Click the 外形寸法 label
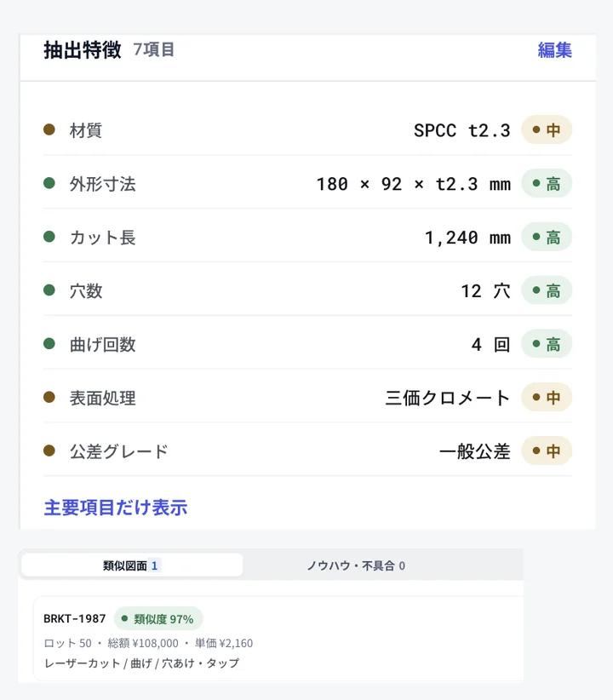The width and height of the screenshot is (613, 700). pyautogui.click(x=102, y=184)
